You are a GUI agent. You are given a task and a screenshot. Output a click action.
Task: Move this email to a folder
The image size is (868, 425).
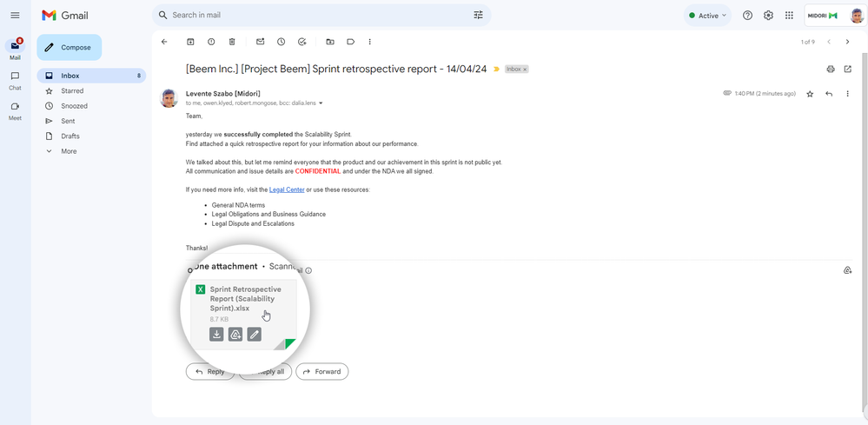(x=330, y=42)
